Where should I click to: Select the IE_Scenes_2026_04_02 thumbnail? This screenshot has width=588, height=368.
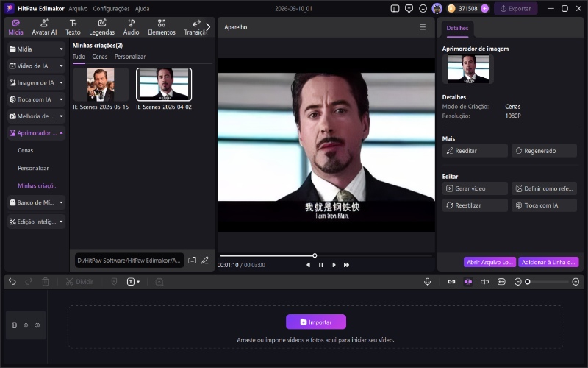[x=164, y=85]
